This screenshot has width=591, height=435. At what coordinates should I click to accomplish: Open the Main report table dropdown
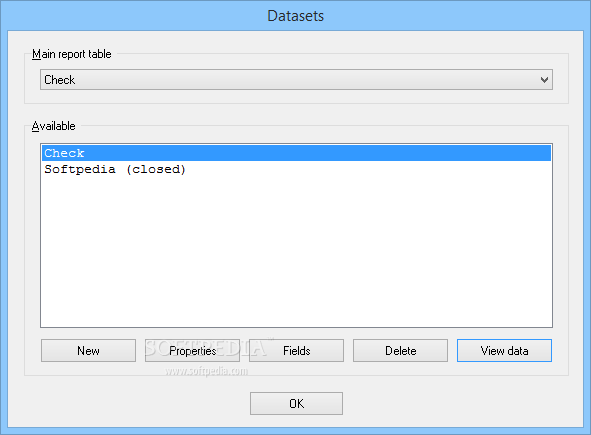[x=296, y=80]
